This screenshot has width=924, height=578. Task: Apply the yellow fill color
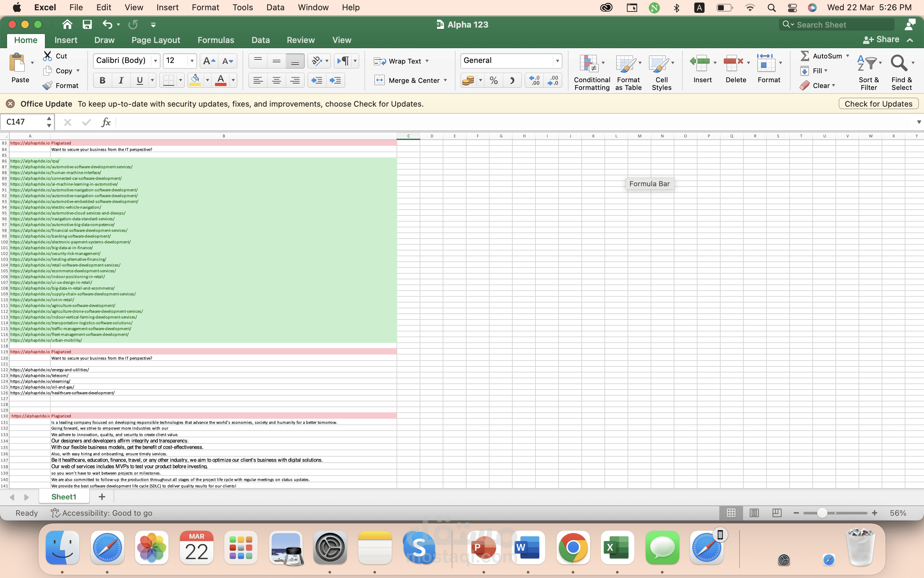pyautogui.click(x=195, y=80)
